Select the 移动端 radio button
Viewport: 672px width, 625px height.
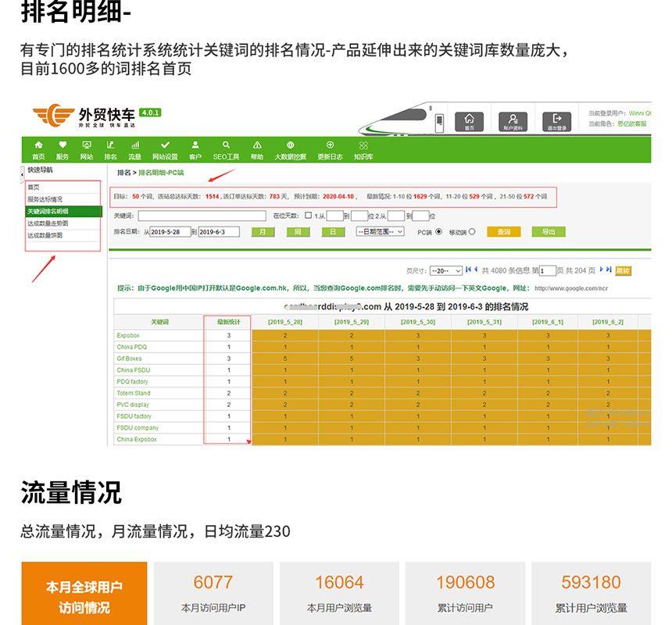[471, 232]
